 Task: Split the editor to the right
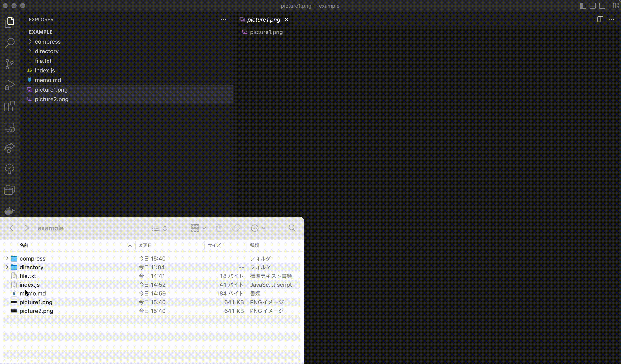[x=600, y=19]
